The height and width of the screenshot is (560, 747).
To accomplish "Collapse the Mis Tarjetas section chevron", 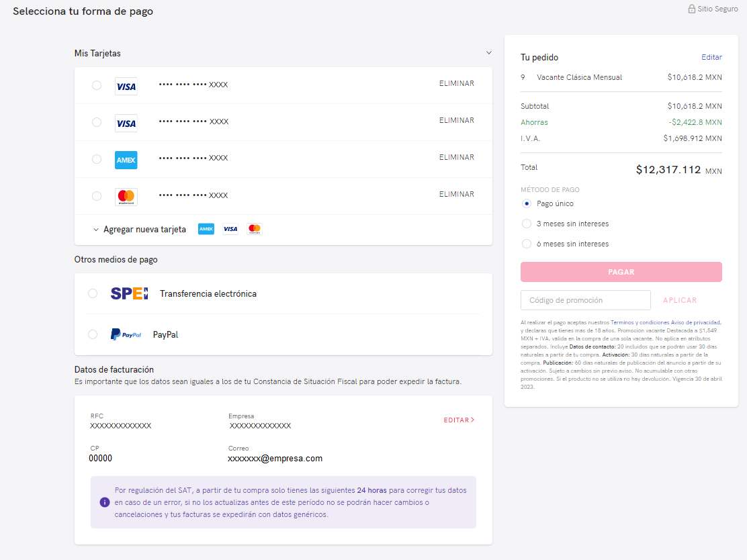I will 488,52.
